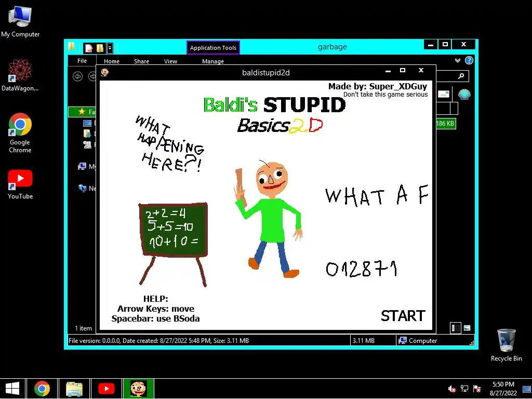The height and width of the screenshot is (399, 532).
Task: Minimize the baldistupid2d game window
Action: pos(388,71)
